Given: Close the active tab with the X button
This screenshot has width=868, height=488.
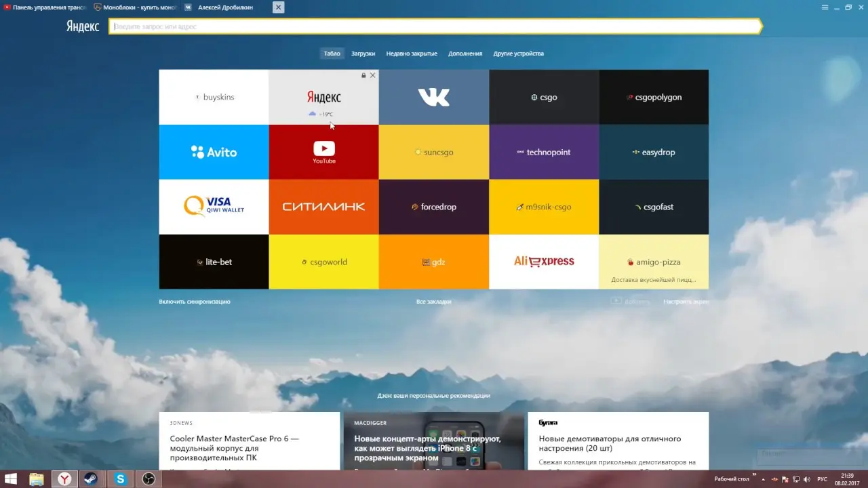Looking at the screenshot, I should click(278, 7).
